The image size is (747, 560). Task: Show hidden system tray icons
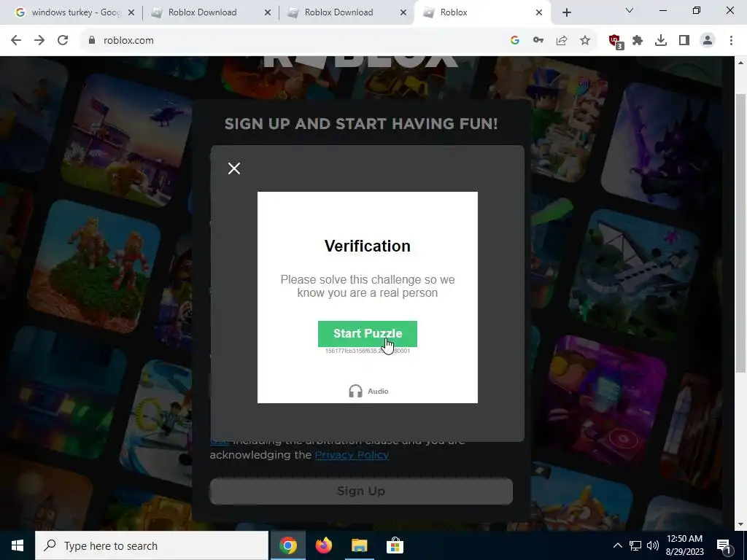(617, 545)
